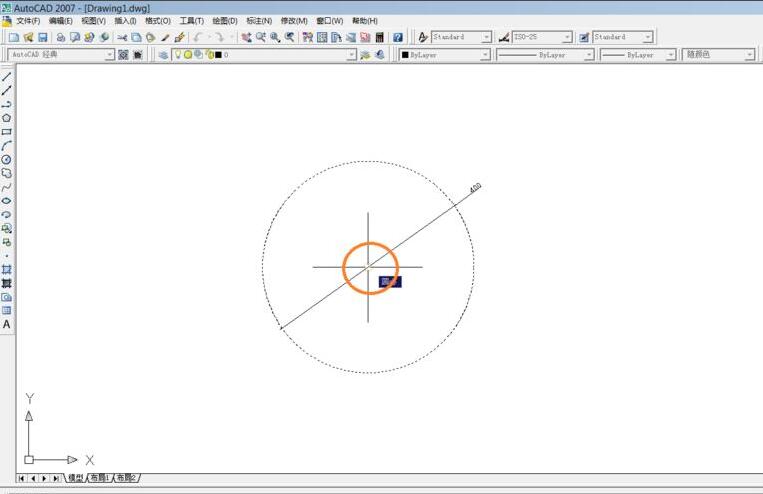
Task: Select the Rectangle draw tool
Action: pyautogui.click(x=6, y=132)
